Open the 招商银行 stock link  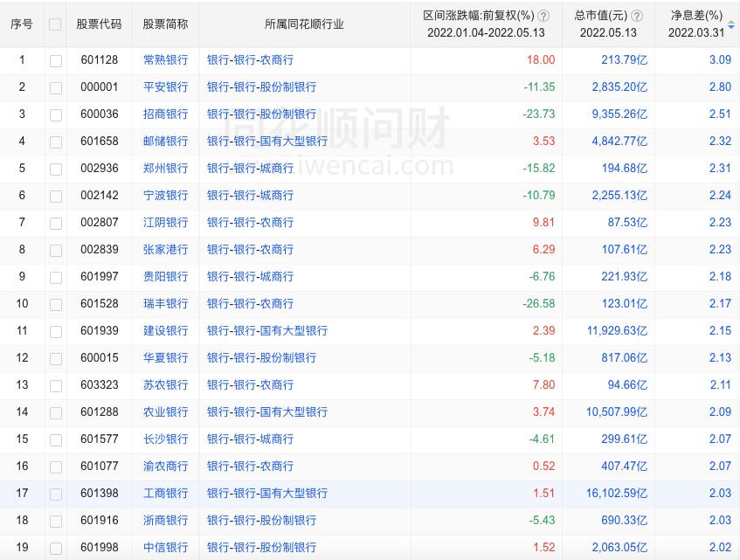tap(165, 114)
